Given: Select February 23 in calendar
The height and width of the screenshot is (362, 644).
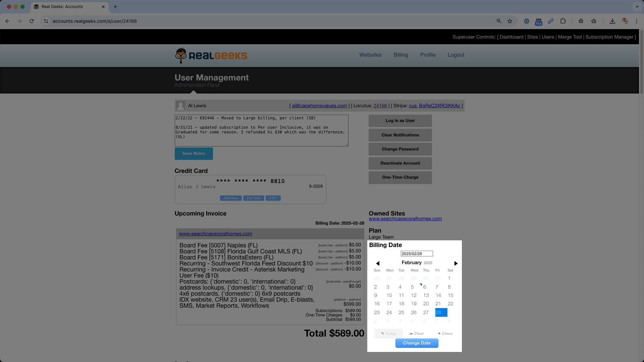Looking at the screenshot, I should tap(377, 313).
